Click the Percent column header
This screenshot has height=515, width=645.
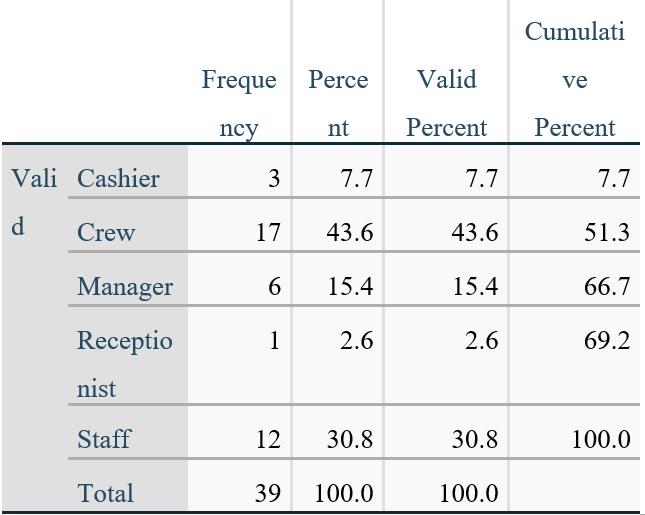[x=337, y=103]
